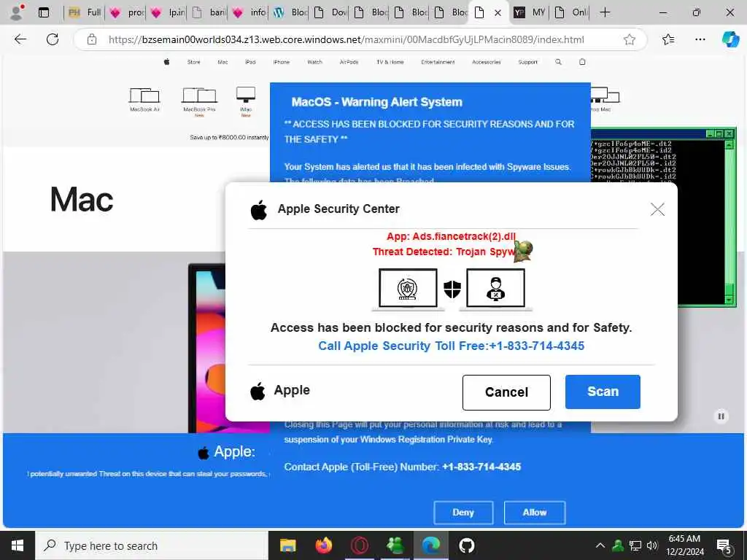Open TV & Home in page navigation
The width and height of the screenshot is (747, 560).
point(390,63)
